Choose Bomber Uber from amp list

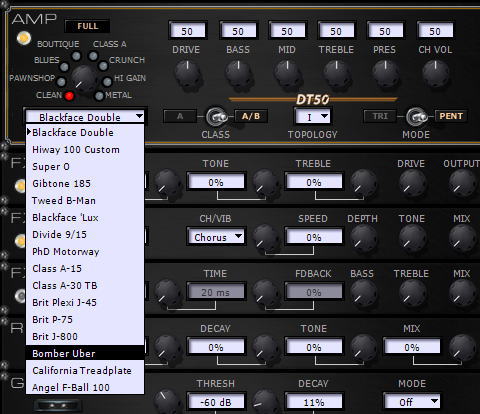tap(85, 353)
